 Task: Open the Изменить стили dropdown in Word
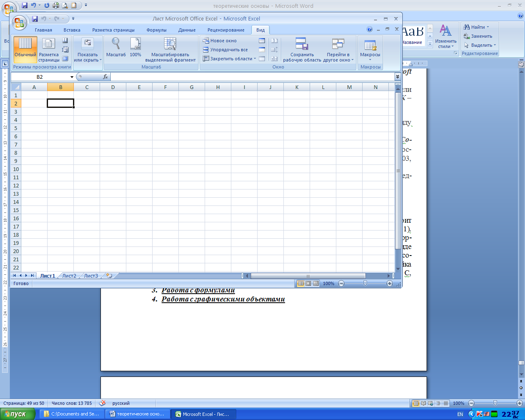click(x=446, y=36)
